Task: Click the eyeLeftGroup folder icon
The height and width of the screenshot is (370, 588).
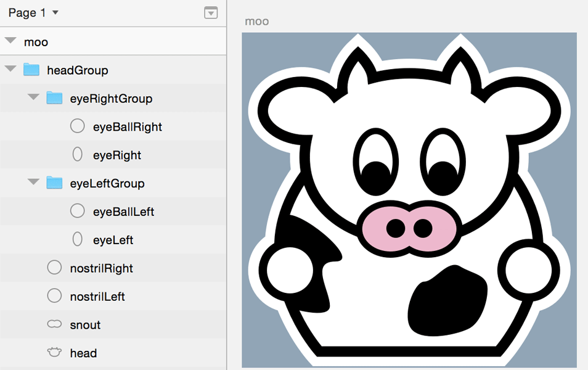Action: (x=54, y=183)
